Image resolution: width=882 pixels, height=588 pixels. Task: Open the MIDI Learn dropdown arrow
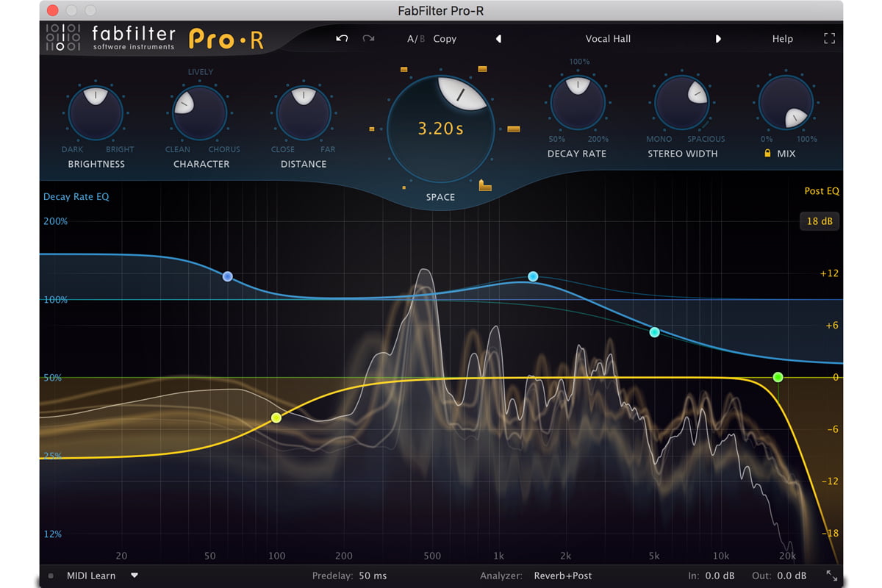coord(135,576)
